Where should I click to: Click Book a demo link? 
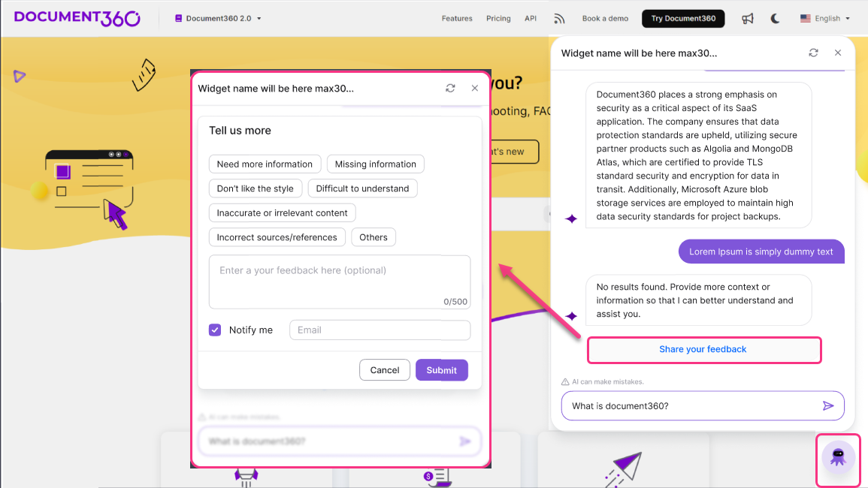pyautogui.click(x=605, y=18)
